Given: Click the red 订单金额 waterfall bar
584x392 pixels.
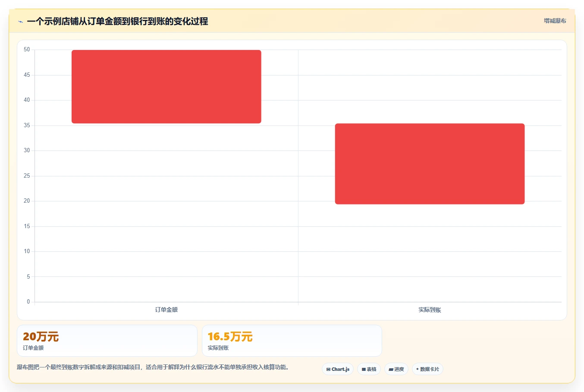Looking at the screenshot, I should (x=166, y=87).
